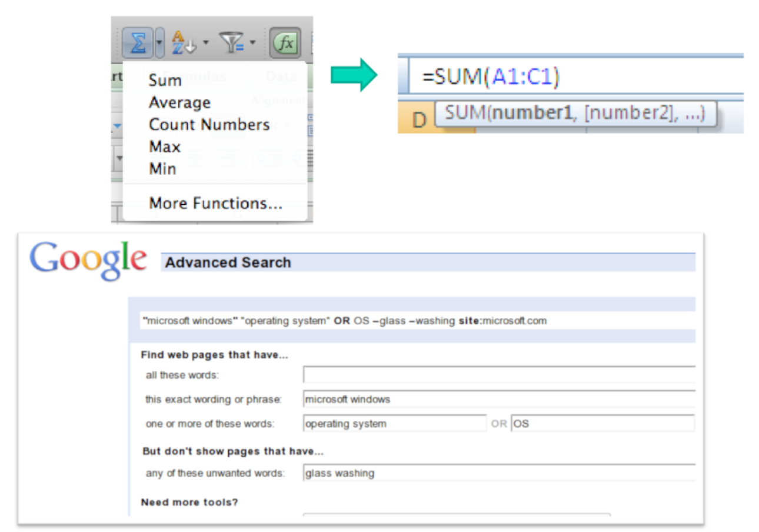Open More Functions... menu entry

215,204
